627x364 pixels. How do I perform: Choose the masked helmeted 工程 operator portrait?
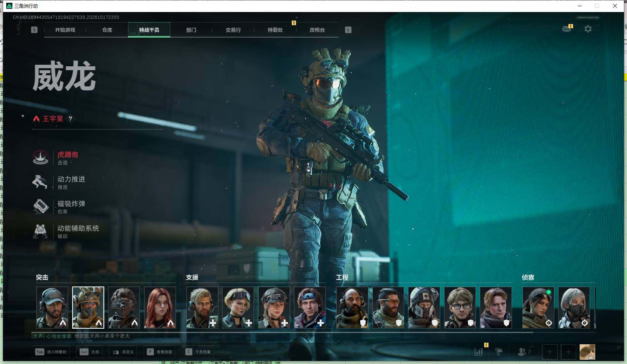point(424,307)
